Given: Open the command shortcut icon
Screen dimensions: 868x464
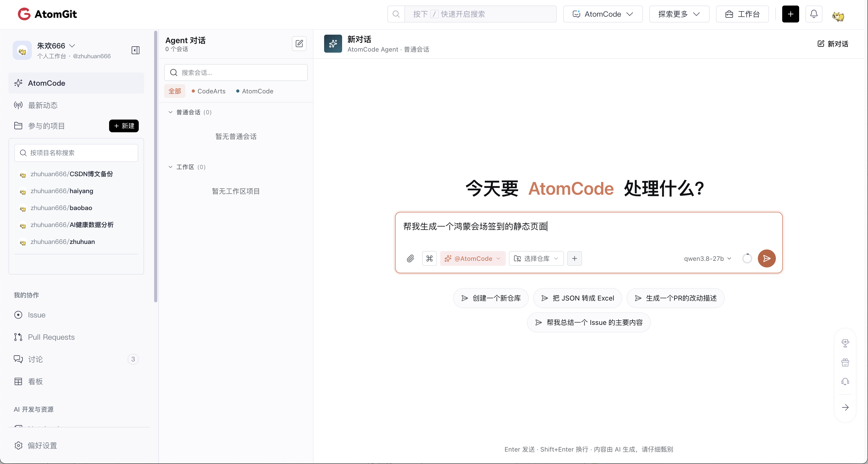Looking at the screenshot, I should 429,259.
